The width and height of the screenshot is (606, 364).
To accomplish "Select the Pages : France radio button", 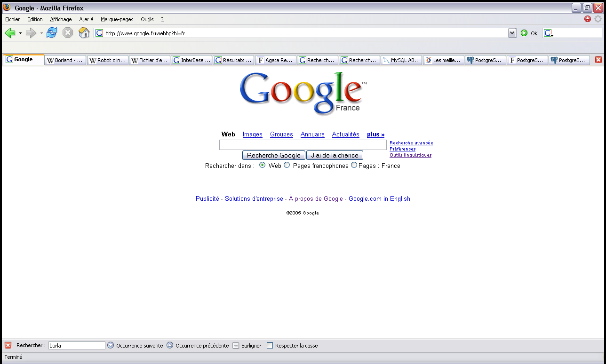I will coord(354,165).
